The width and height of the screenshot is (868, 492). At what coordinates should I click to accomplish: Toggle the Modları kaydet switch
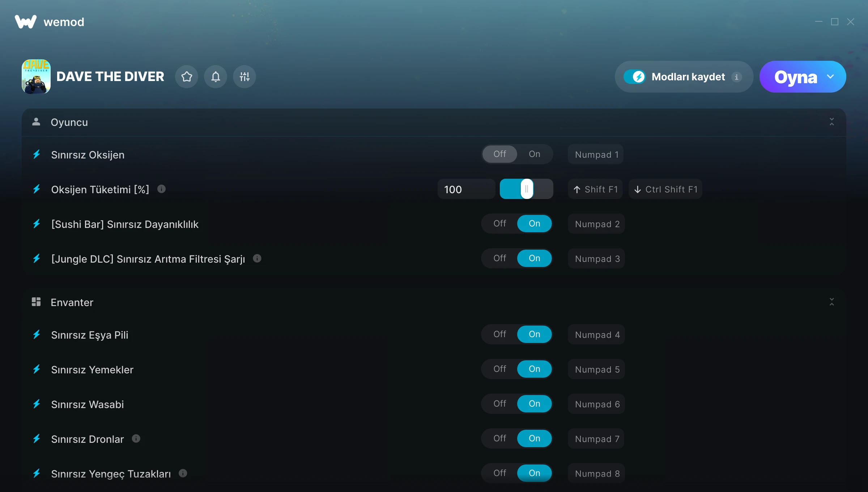[634, 77]
